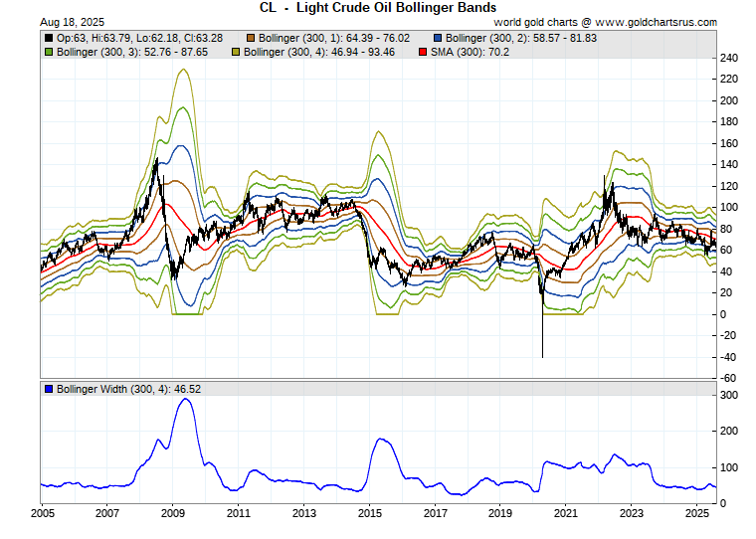Click the 240 value on price axis
Screen dimensions: 756x539
(x=731, y=58)
